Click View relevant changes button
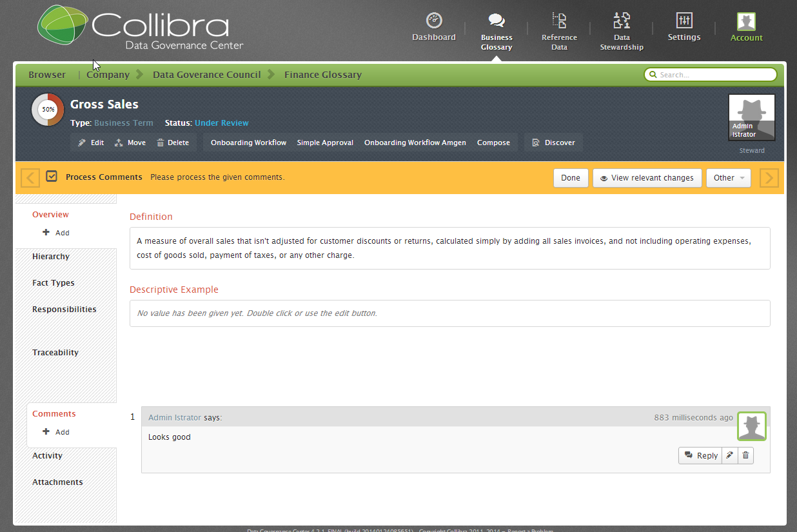The height and width of the screenshot is (532, 797). coord(647,178)
